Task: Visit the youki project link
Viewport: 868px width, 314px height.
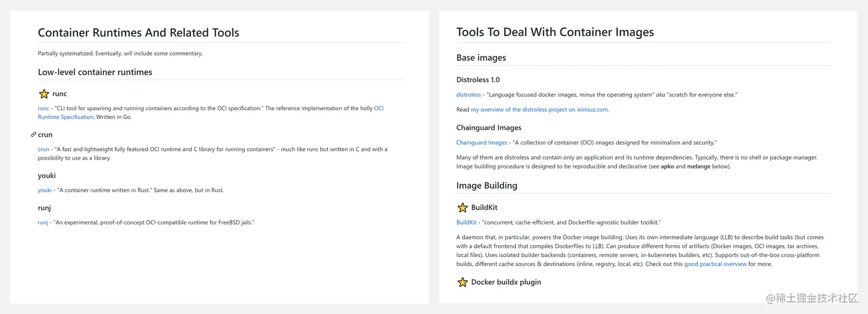Action: coord(44,190)
